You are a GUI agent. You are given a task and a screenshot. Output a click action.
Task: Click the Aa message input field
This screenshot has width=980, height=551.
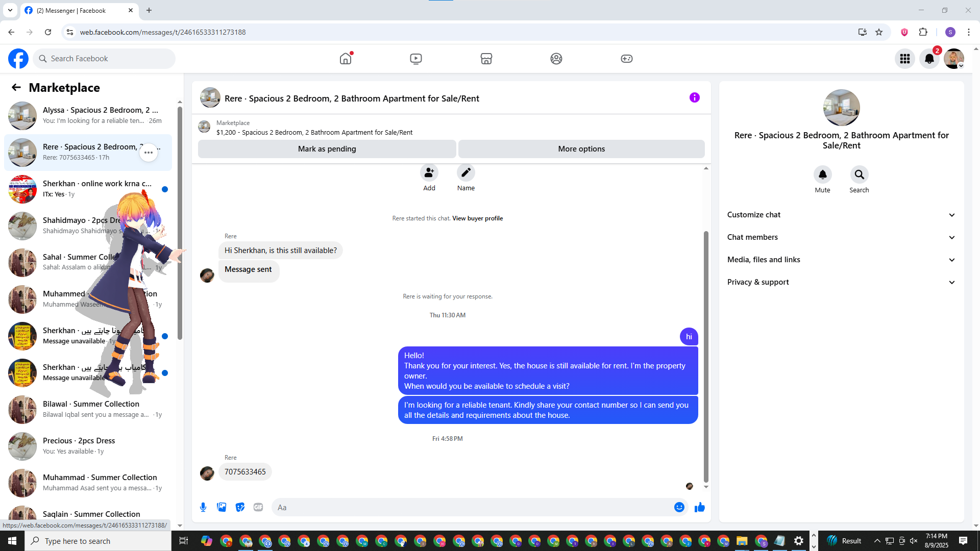(470, 507)
